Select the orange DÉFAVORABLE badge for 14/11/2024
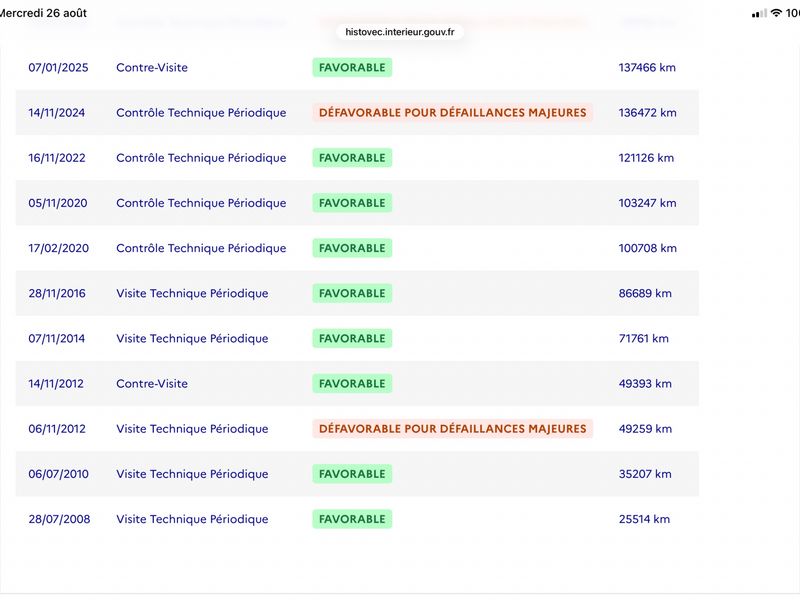Screen dimensions: 800x600 click(x=453, y=113)
